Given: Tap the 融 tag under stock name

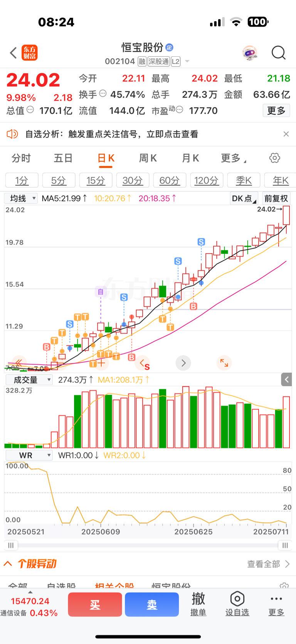Looking at the screenshot, I should point(142,62).
